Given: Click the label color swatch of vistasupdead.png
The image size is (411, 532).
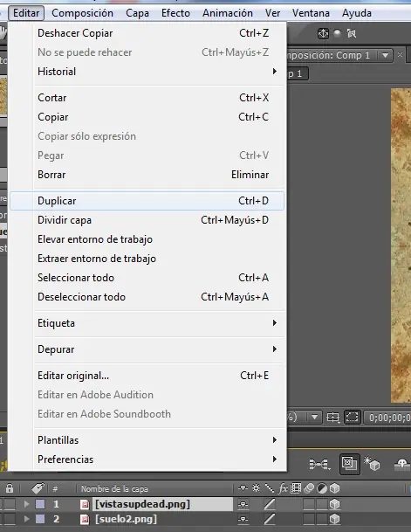Looking at the screenshot, I should tap(40, 505).
